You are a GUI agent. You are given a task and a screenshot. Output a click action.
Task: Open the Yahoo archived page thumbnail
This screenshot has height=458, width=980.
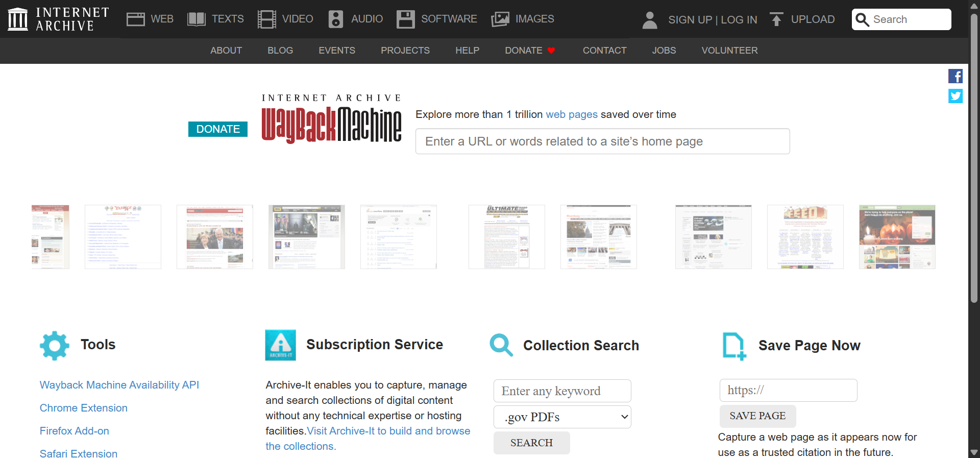(x=123, y=237)
